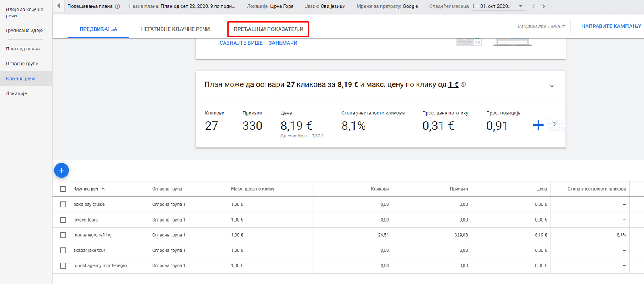
Task: Click the 329,03 impressions value
Action: tap(461, 235)
